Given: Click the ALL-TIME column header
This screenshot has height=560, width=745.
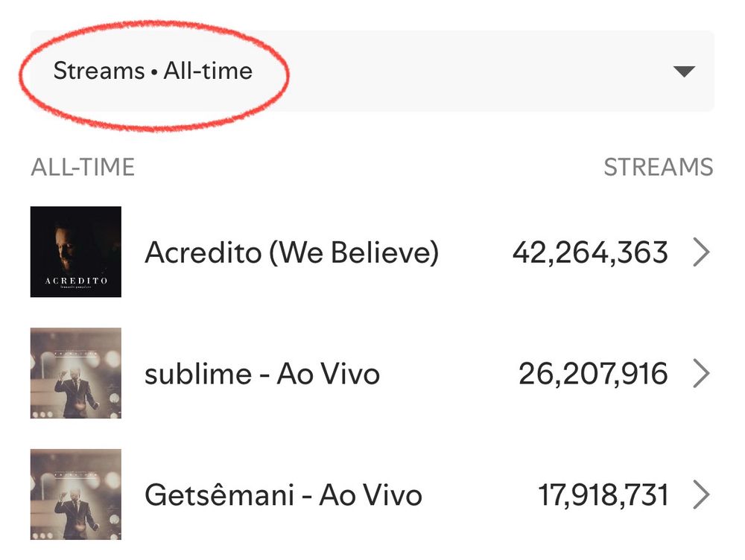Looking at the screenshot, I should (83, 168).
